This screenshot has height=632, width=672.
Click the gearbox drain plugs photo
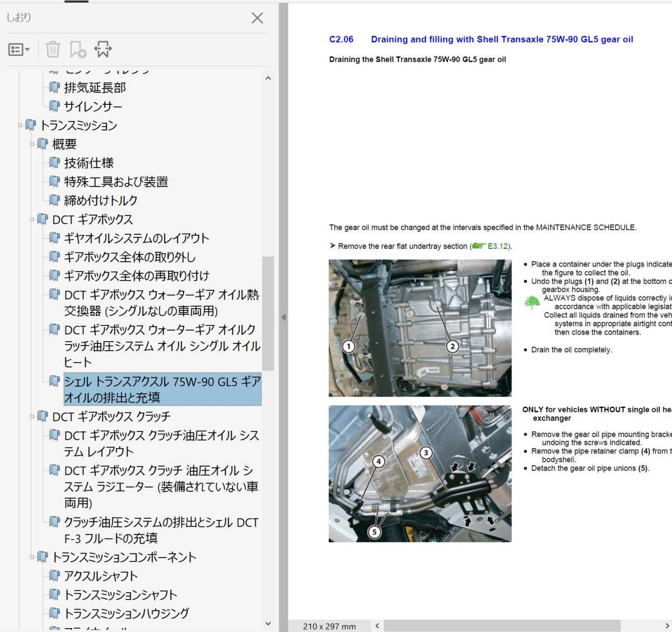pyautogui.click(x=420, y=328)
